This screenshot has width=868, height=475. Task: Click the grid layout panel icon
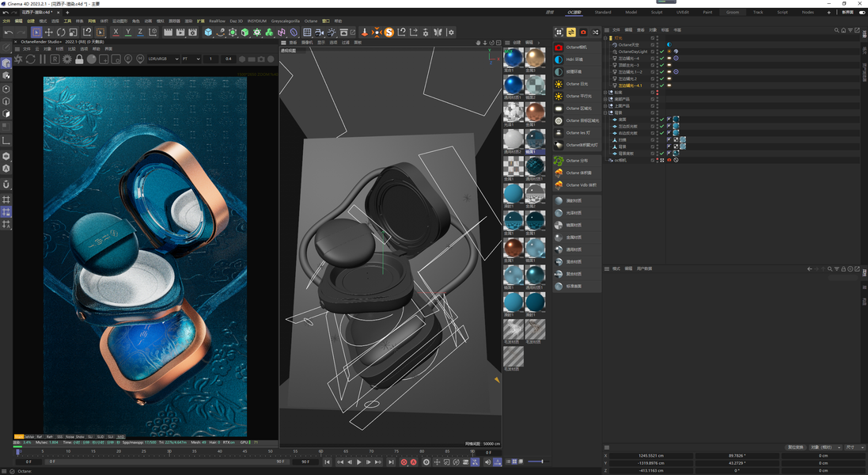coord(559,32)
